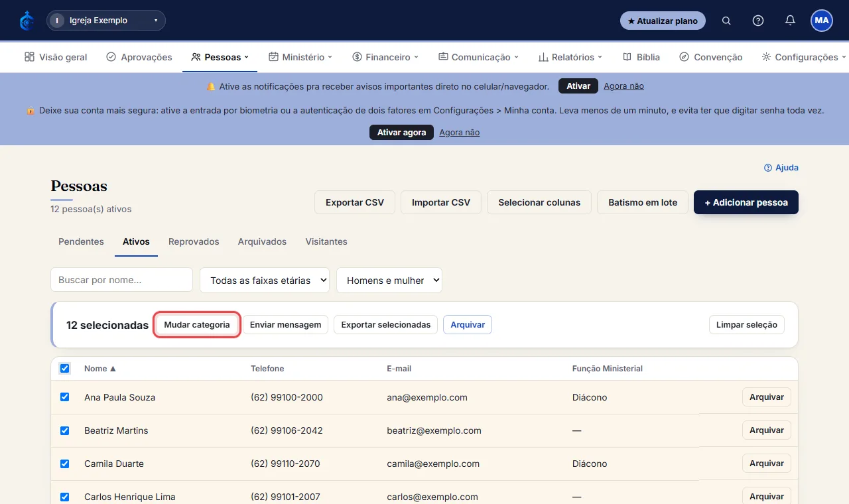Open the Todas as faixas etárias dropdown
The height and width of the screenshot is (504, 849).
[265, 280]
